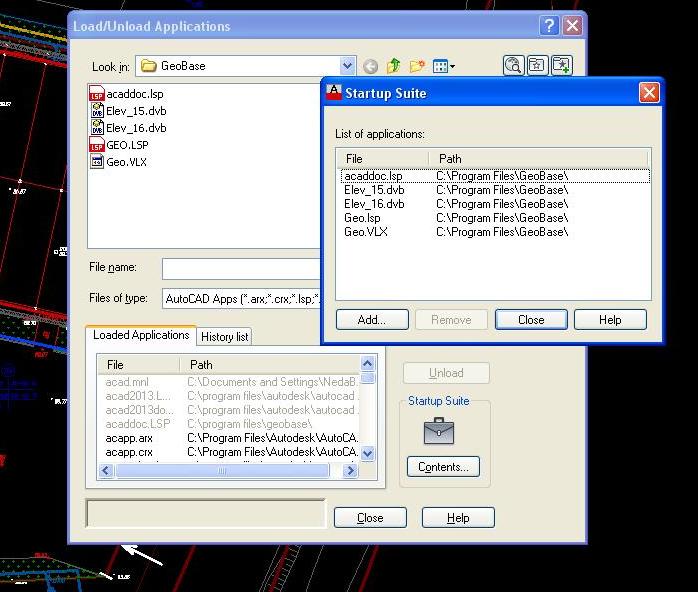
Task: Click File column header in Startup Suite list
Action: [383, 159]
